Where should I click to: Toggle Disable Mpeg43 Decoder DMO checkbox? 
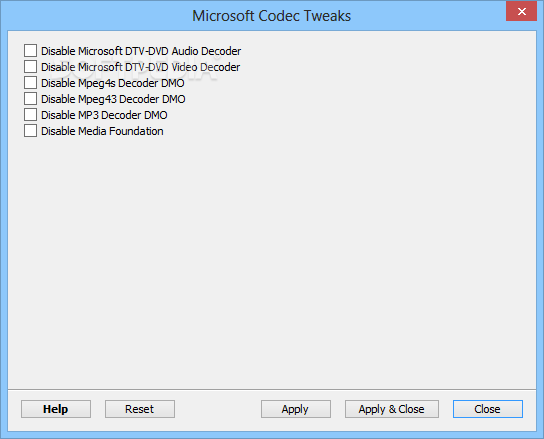[x=31, y=99]
